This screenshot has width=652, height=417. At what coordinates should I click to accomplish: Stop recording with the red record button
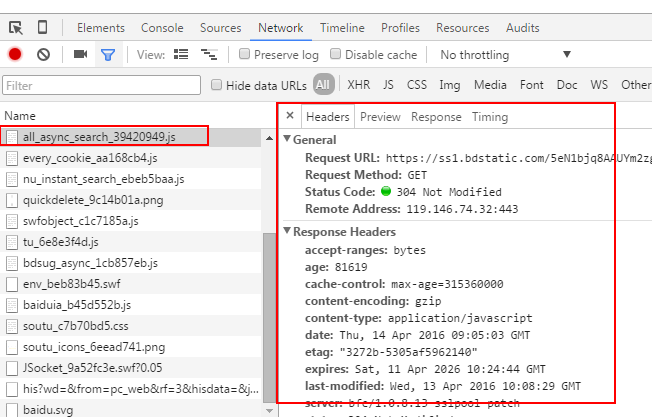[x=15, y=55]
